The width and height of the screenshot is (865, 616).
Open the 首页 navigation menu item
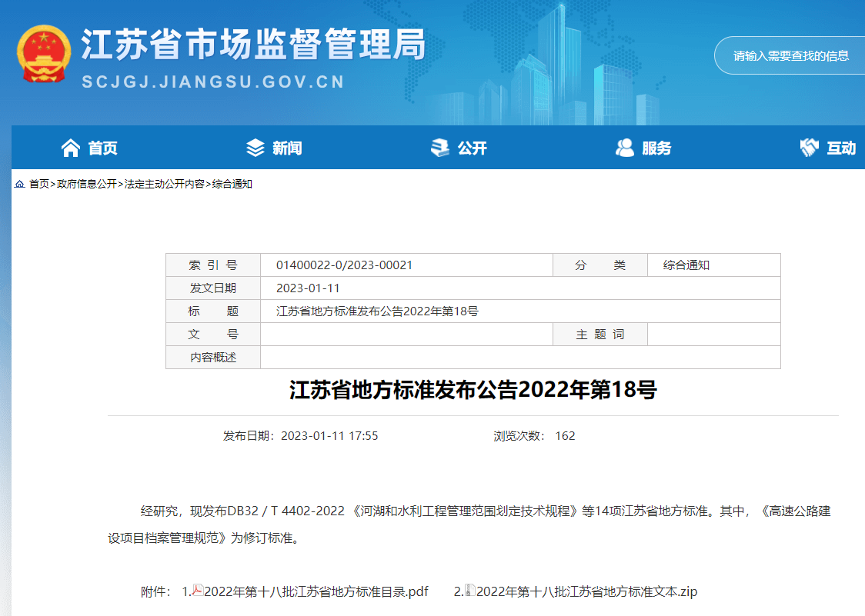pyautogui.click(x=102, y=148)
